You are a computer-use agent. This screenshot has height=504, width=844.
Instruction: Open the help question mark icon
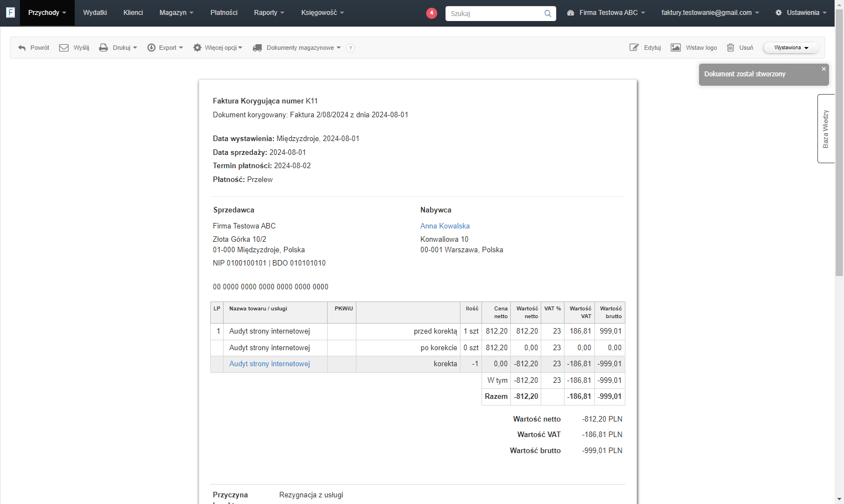coord(350,48)
